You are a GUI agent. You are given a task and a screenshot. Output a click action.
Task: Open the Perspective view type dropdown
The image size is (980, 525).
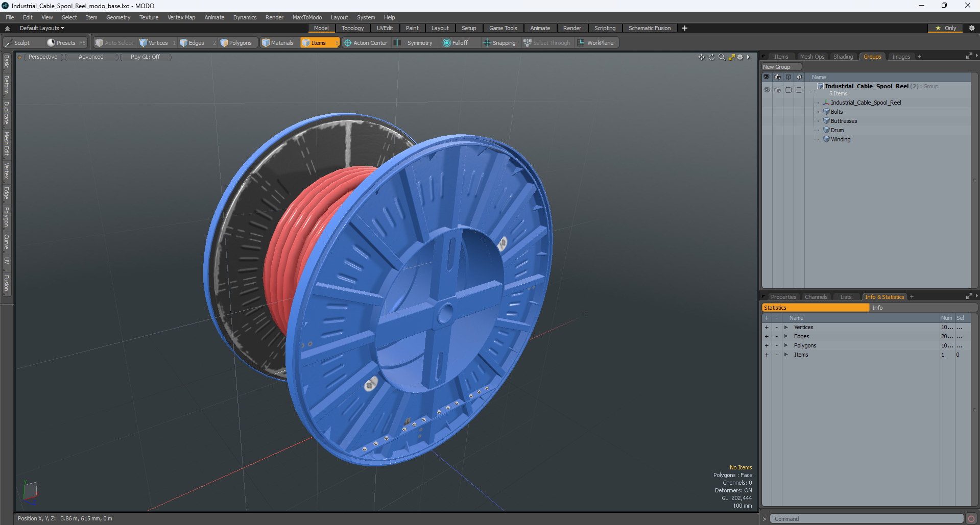click(x=43, y=57)
